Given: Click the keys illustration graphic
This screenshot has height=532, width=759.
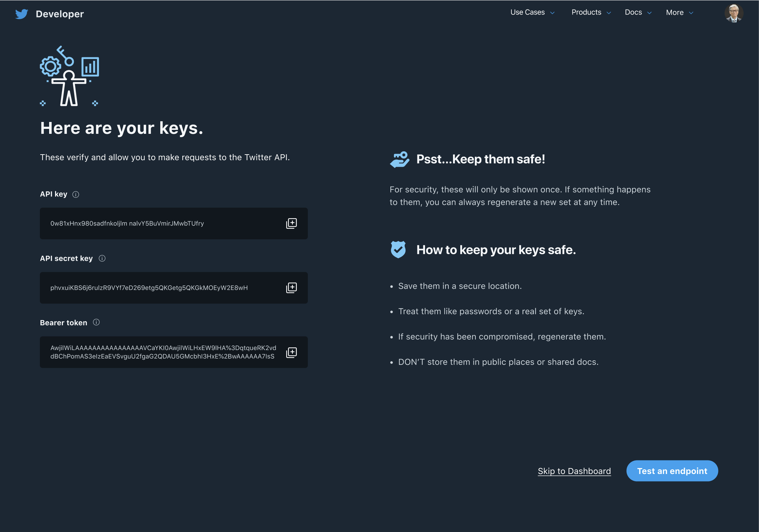Looking at the screenshot, I should 70,76.
